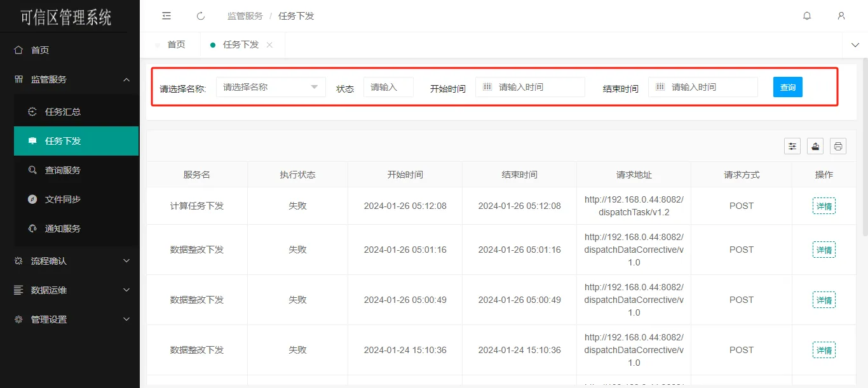Open 详情 for 计算任务下发 row
The width and height of the screenshot is (868, 388).
(x=824, y=206)
